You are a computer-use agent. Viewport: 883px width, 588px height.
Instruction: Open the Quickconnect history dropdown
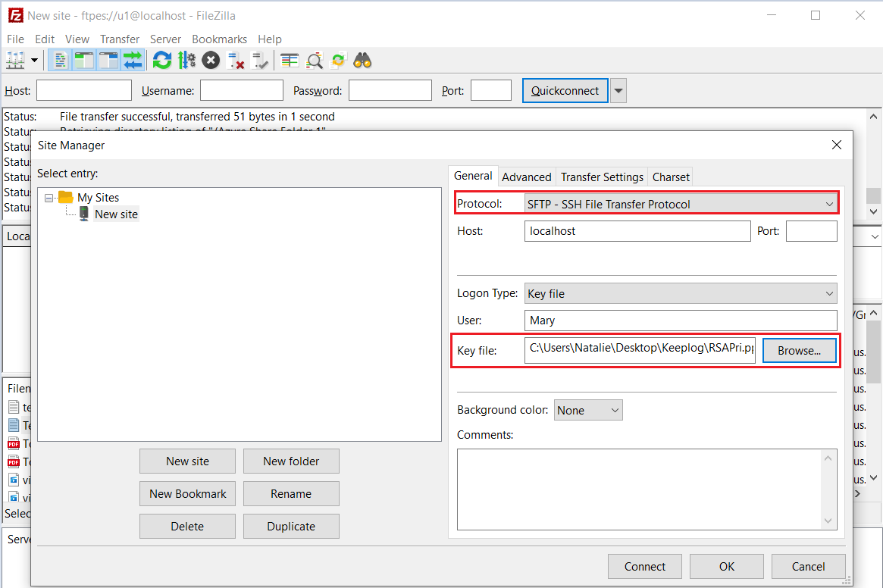pyautogui.click(x=618, y=91)
